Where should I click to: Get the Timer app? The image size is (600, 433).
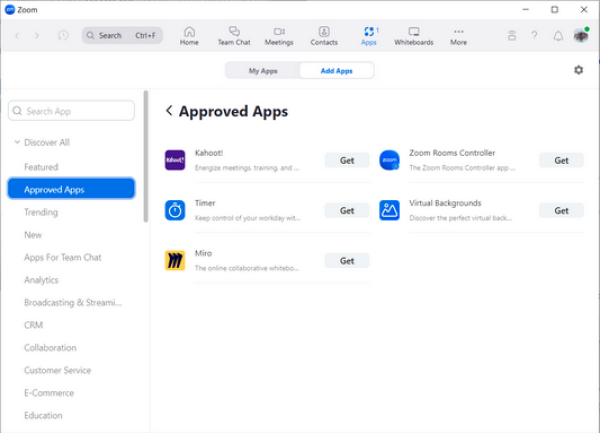(x=347, y=211)
